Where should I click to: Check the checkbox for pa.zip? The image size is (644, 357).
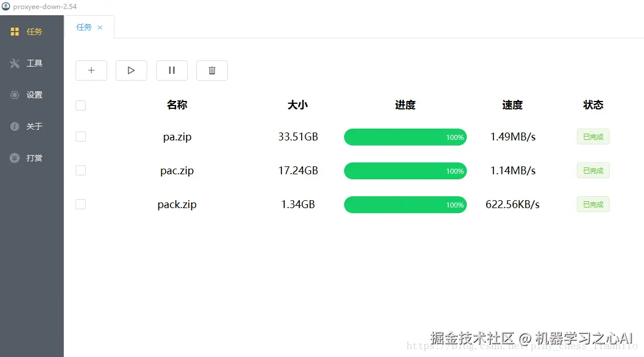pos(80,136)
